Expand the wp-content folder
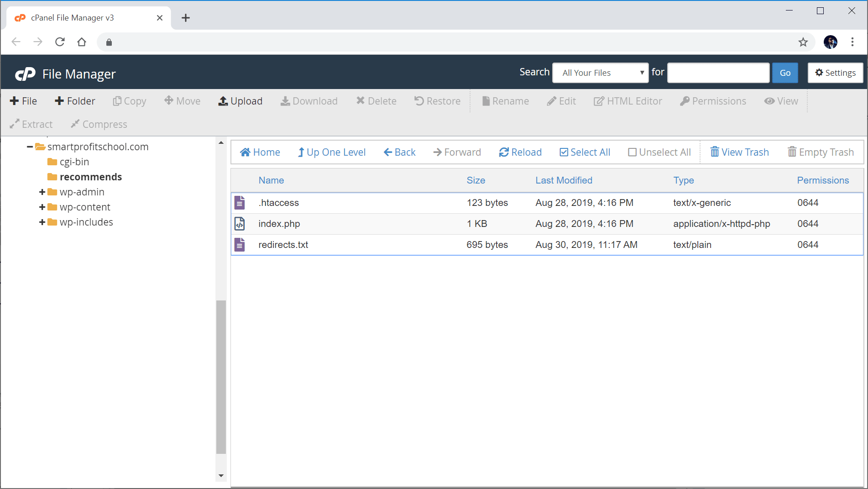The height and width of the screenshot is (489, 868). click(42, 207)
